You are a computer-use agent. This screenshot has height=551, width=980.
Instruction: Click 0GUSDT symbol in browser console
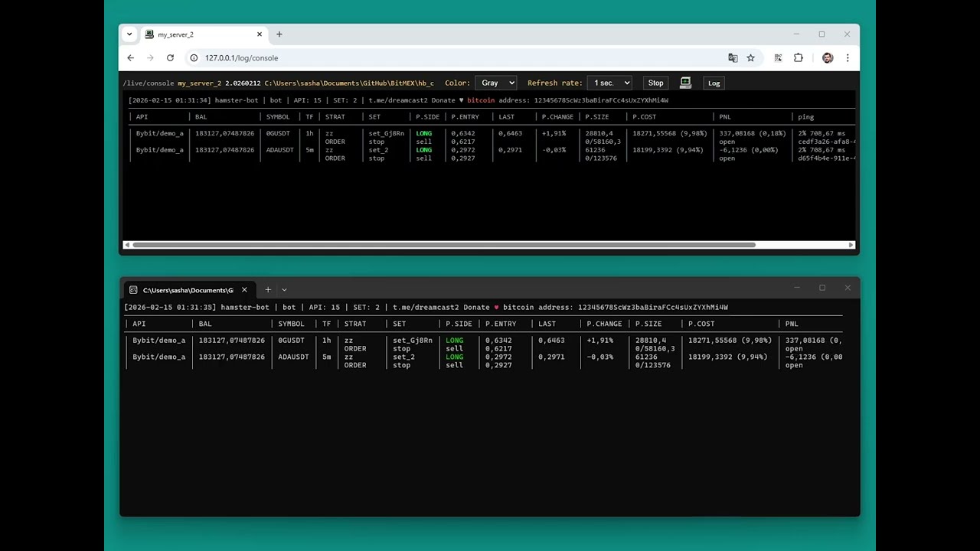(278, 133)
